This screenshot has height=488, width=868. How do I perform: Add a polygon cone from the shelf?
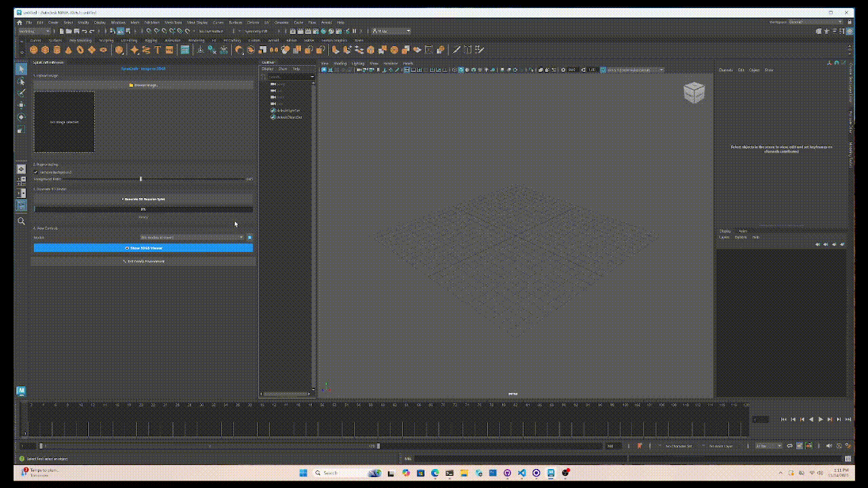click(x=68, y=49)
